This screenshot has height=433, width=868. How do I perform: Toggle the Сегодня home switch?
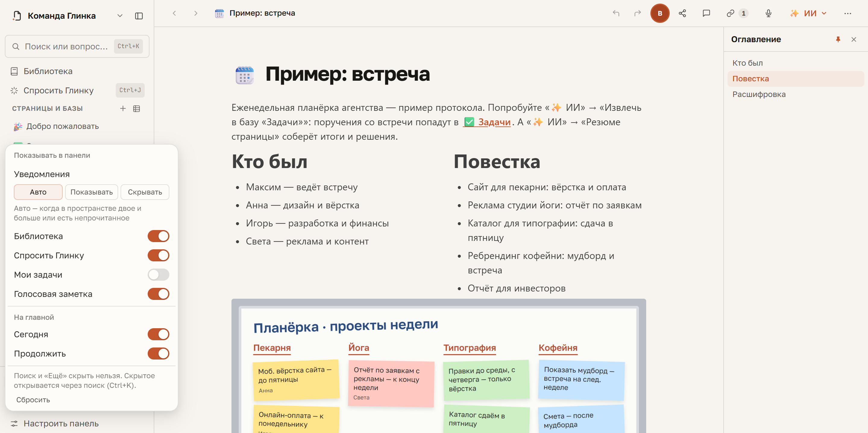point(158,334)
